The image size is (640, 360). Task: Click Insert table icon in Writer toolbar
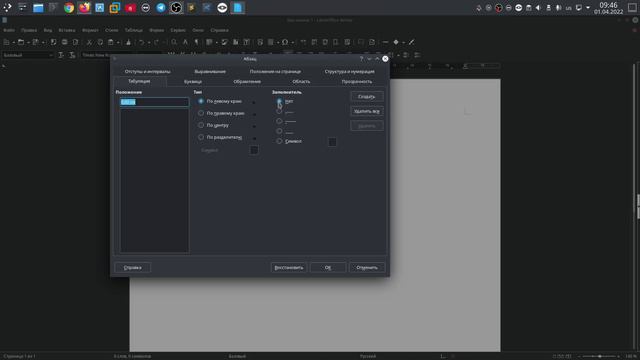[209, 42]
